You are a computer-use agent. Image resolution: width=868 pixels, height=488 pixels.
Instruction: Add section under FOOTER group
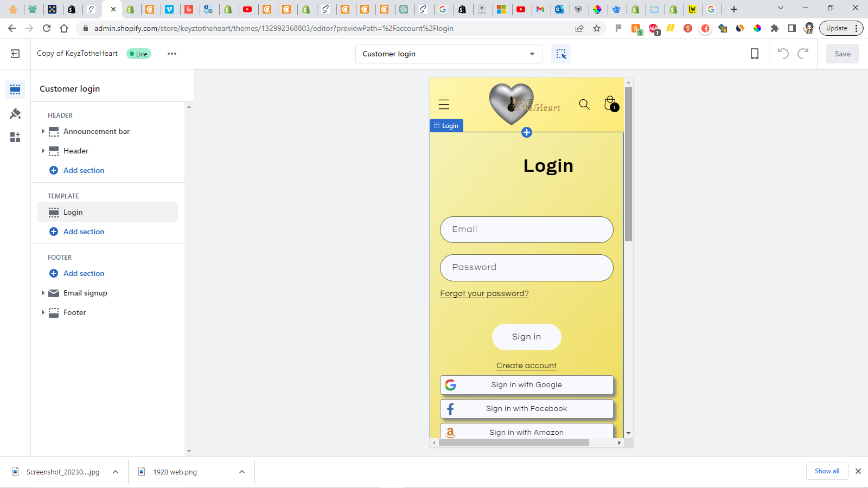tap(77, 273)
